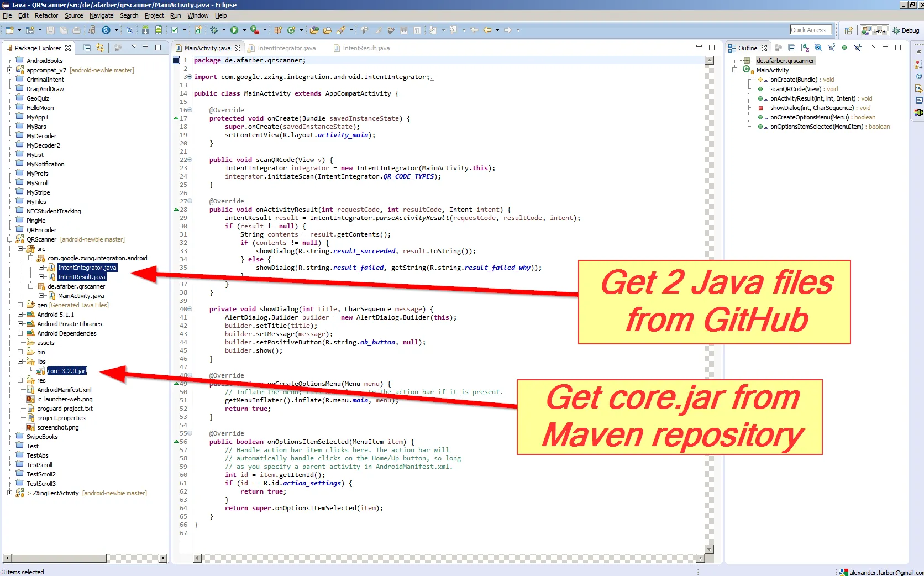Click the Back navigation arrow icon

point(487,30)
